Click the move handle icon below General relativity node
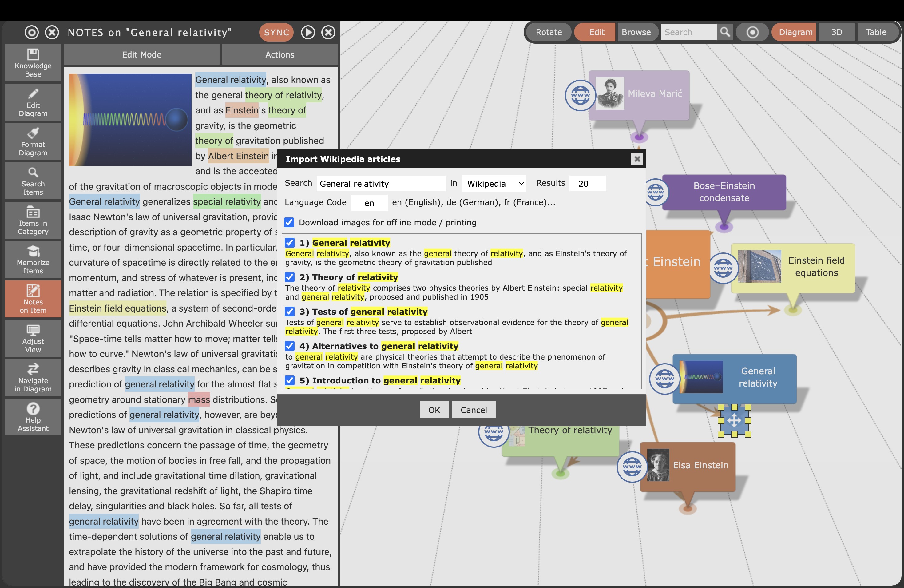Image resolution: width=904 pixels, height=588 pixels. [x=734, y=420]
